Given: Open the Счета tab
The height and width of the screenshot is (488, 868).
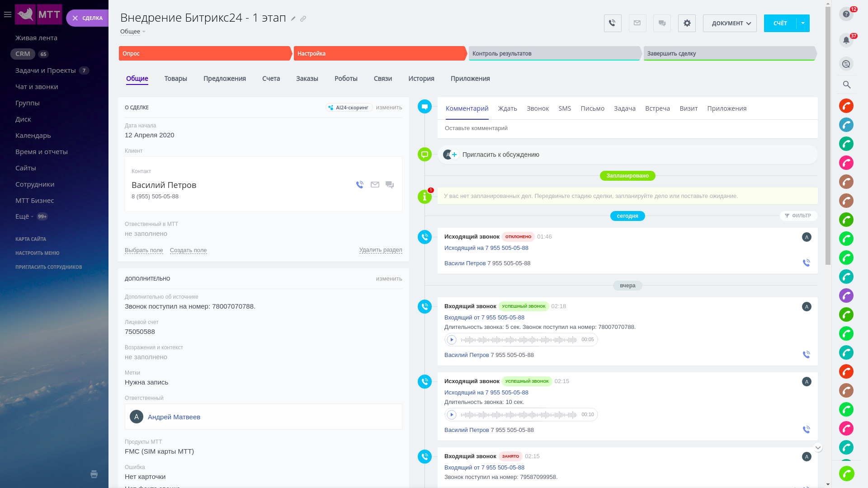Looking at the screenshot, I should [x=271, y=79].
